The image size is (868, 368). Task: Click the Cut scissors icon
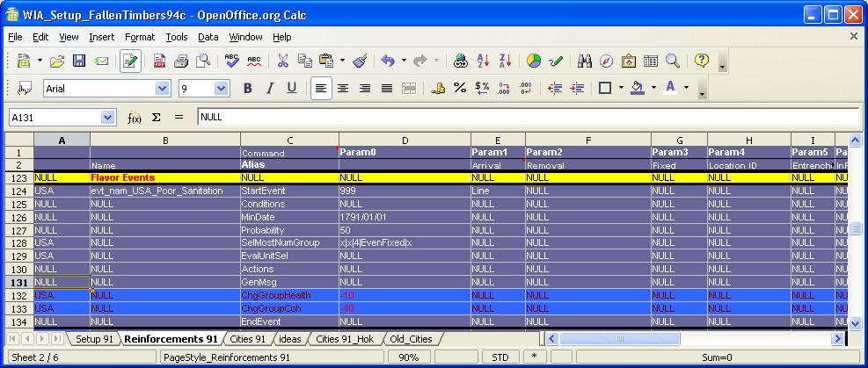click(282, 61)
